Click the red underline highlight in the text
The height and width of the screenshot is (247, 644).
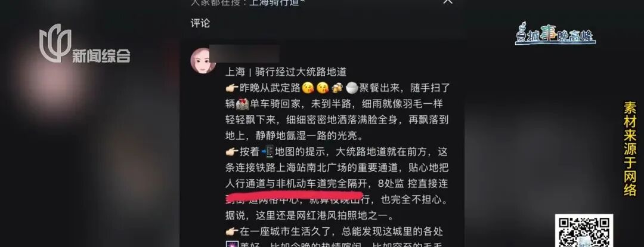[295, 194]
